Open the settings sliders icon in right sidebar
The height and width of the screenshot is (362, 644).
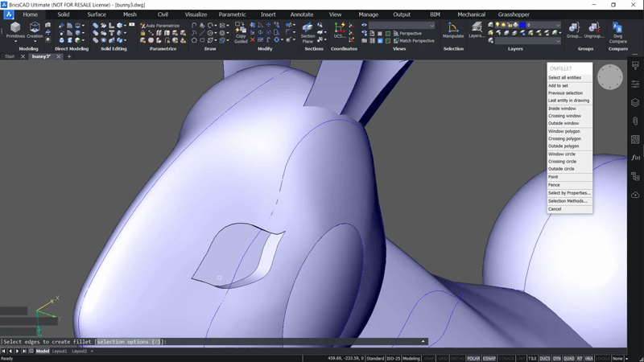coord(635,84)
